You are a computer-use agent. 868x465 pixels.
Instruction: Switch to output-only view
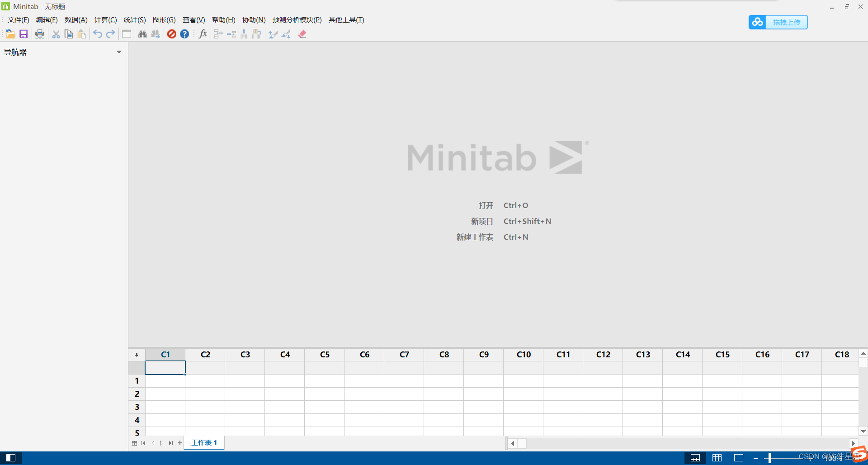tap(739, 458)
